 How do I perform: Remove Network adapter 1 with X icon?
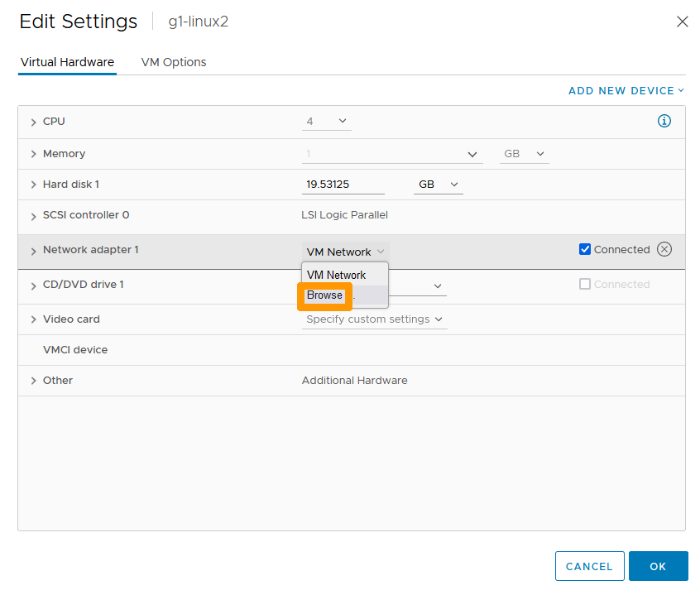(664, 249)
